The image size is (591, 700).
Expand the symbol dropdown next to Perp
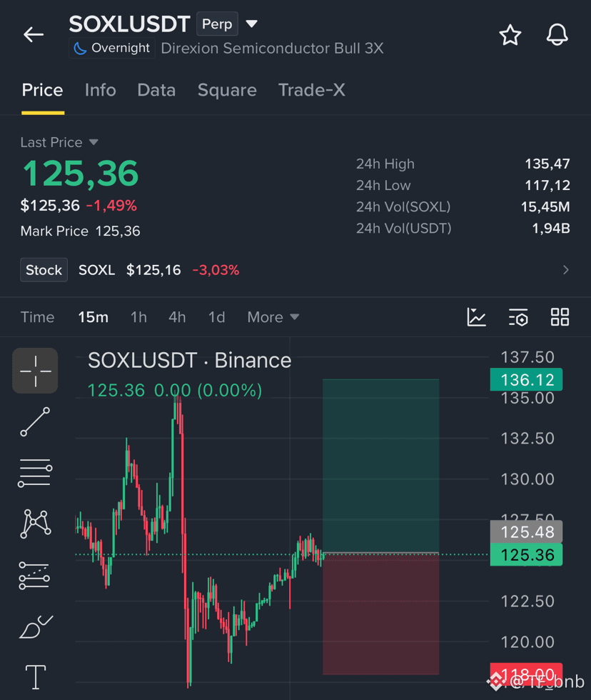tap(251, 24)
